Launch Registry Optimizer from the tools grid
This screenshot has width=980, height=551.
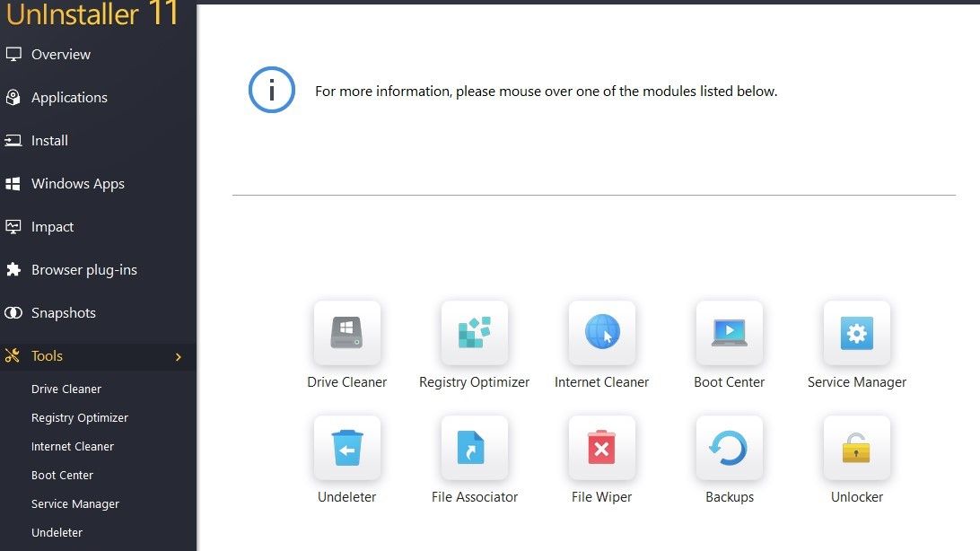pos(474,332)
